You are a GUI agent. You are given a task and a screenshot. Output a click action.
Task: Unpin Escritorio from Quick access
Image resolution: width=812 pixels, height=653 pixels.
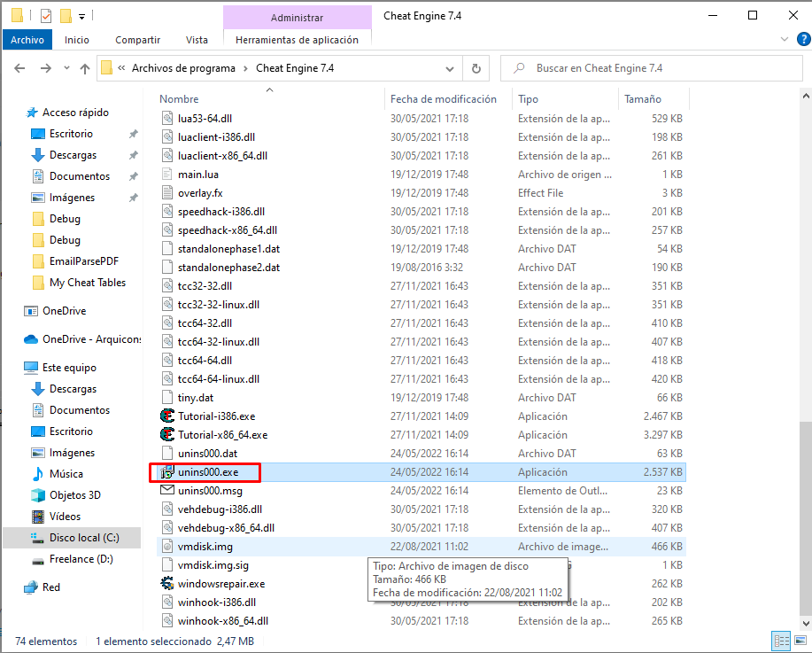(x=133, y=133)
